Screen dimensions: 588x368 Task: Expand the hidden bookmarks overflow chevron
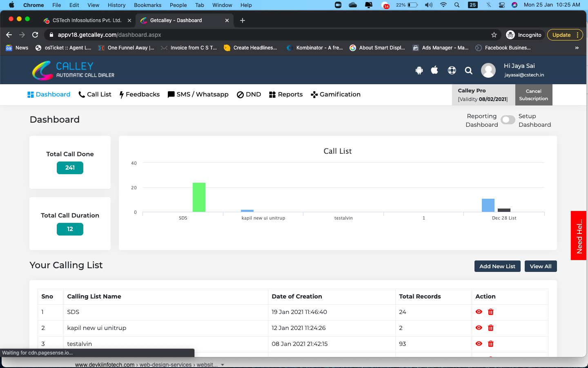pos(577,48)
